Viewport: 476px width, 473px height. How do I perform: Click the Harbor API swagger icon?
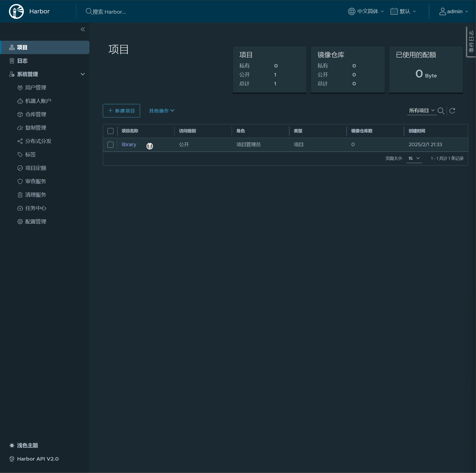12,459
